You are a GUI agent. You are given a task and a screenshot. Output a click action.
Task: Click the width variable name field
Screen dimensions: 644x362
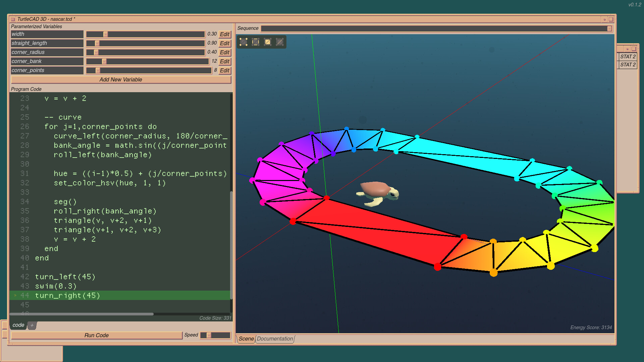point(47,34)
